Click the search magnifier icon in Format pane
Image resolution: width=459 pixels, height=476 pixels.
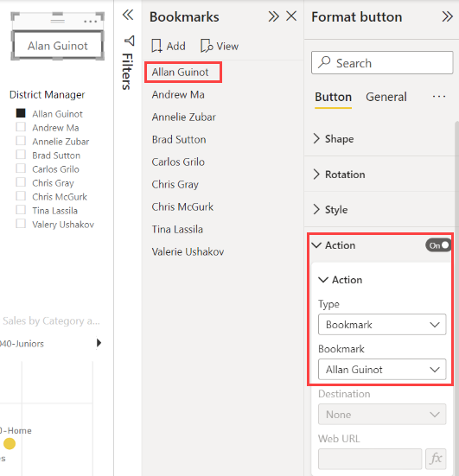point(324,62)
